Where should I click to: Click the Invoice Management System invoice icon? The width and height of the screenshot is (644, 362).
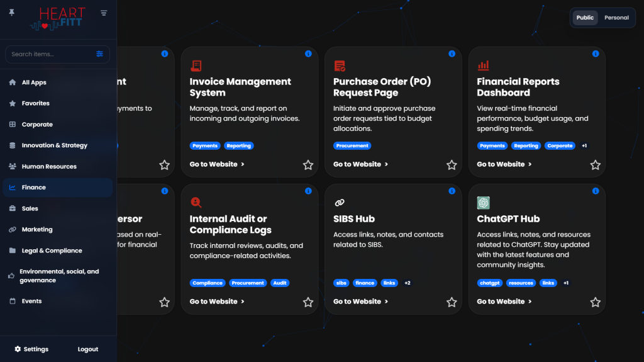pos(196,66)
